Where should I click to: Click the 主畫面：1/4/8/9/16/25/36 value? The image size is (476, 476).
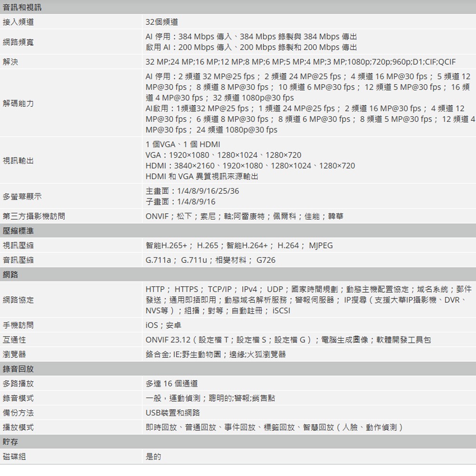coord(192,191)
